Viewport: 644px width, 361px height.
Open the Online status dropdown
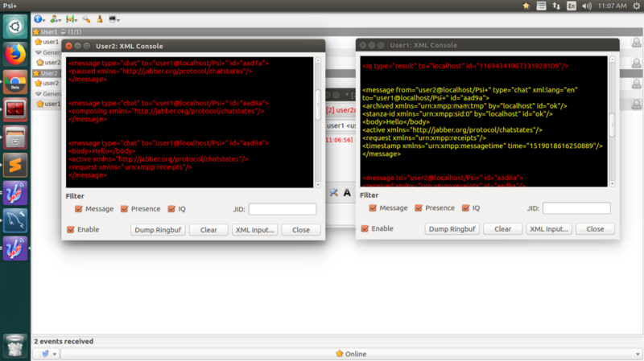(350, 353)
